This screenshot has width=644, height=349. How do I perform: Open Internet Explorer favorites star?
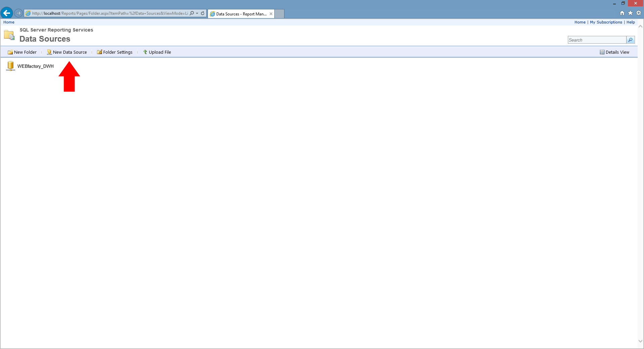tap(630, 13)
